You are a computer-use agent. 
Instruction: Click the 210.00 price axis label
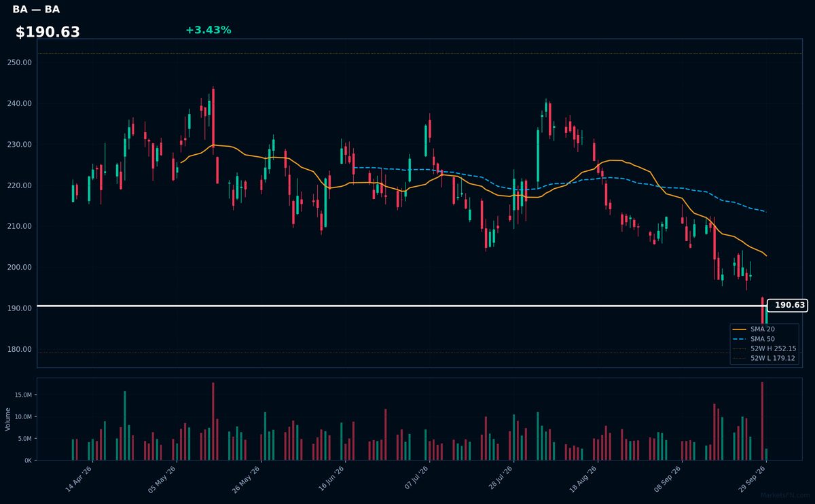[x=19, y=226]
